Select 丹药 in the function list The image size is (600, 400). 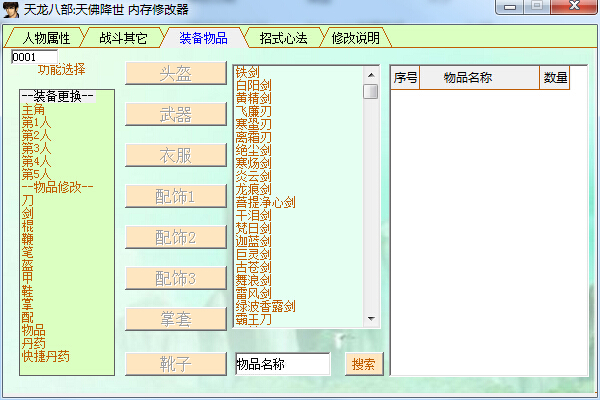point(34,344)
